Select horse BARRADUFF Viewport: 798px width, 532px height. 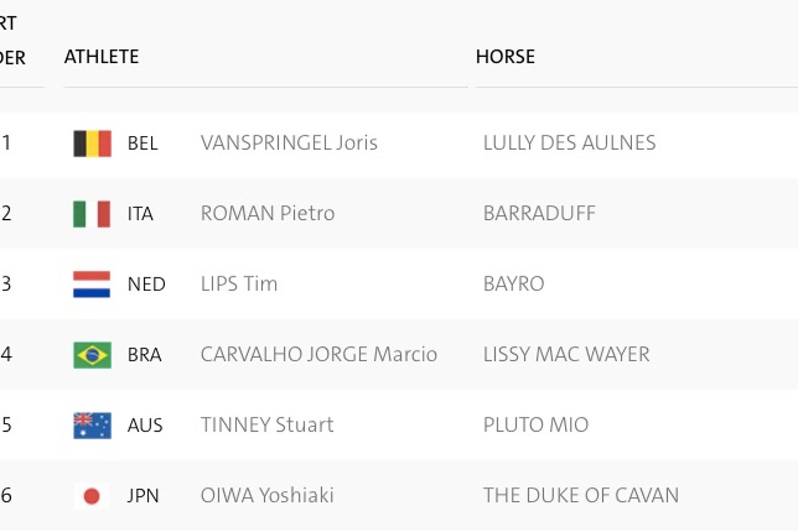point(539,214)
